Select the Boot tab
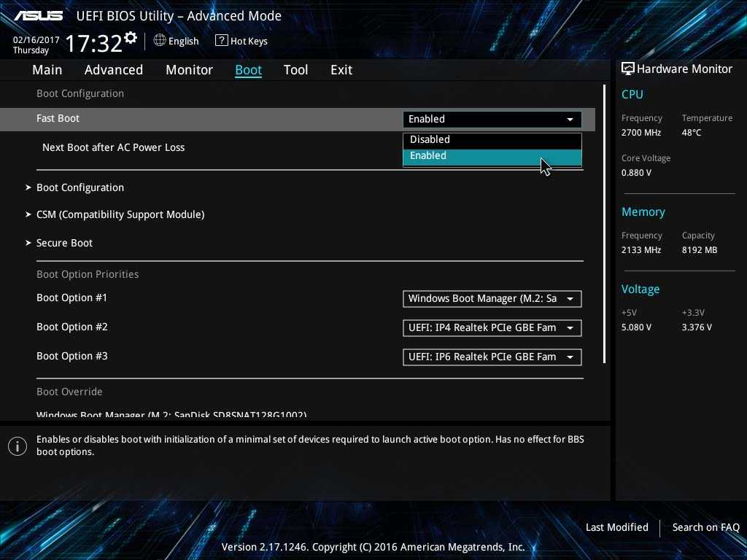Viewport: 747px width, 560px height. [x=248, y=70]
